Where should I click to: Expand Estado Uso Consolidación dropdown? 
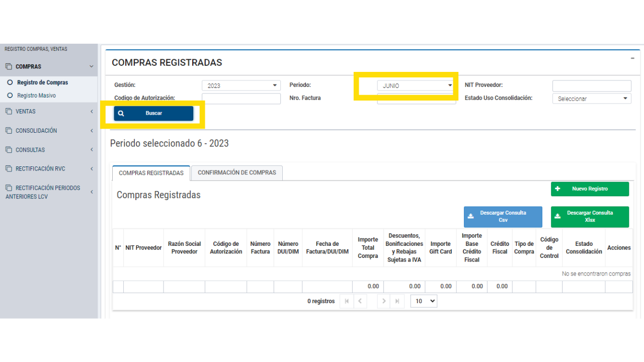[x=591, y=99]
